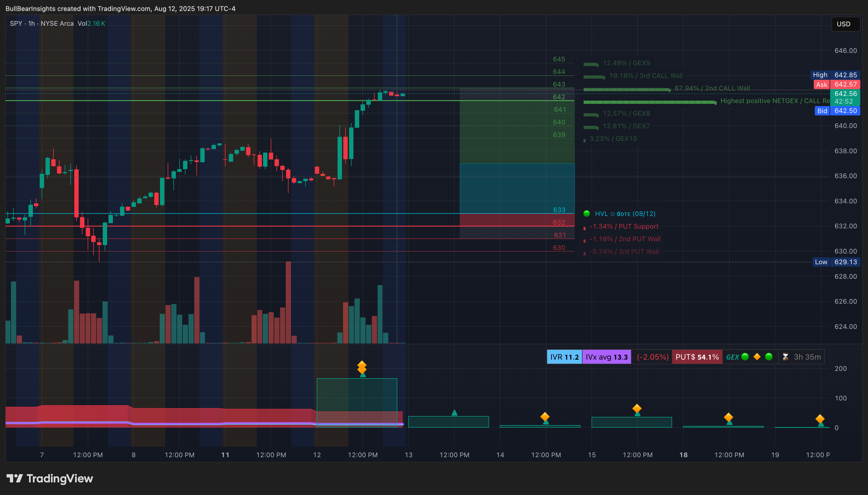868x495 pixels.
Task: Click the High 642.85 price label
Action: click(835, 75)
